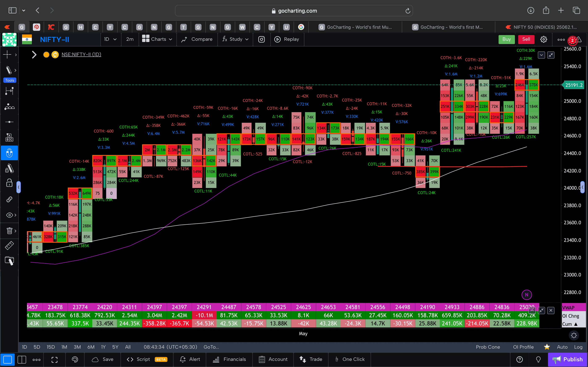Star this chart as favorite
The height and width of the screenshot is (367, 588).
(547, 347)
